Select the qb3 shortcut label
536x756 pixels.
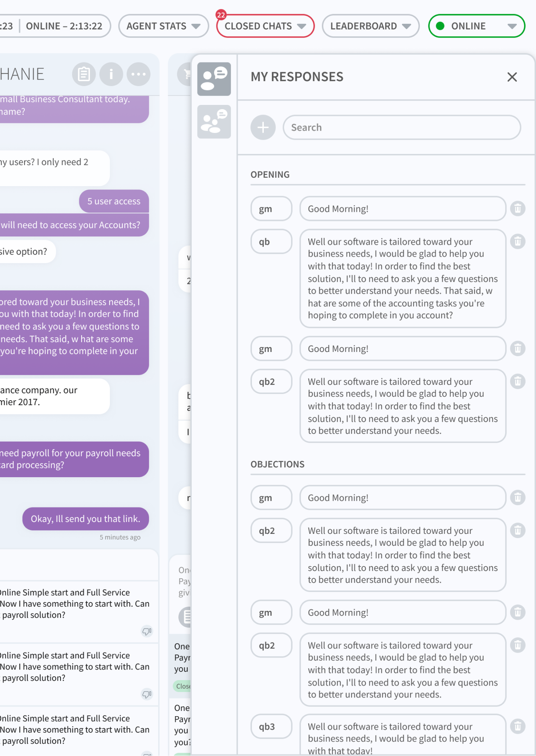pos(271,727)
